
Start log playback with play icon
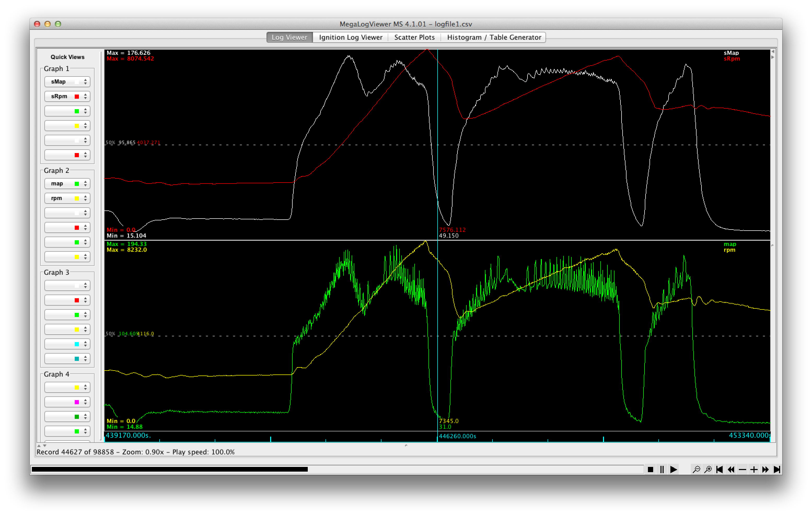tap(674, 470)
